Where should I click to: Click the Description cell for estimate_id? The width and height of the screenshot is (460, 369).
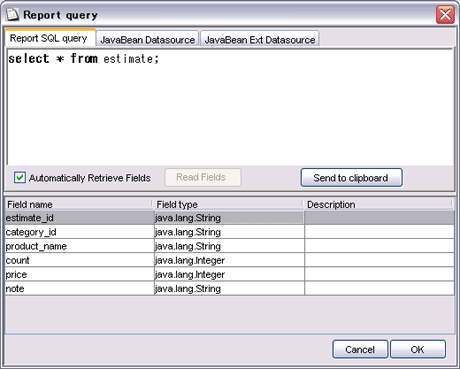tap(379, 218)
